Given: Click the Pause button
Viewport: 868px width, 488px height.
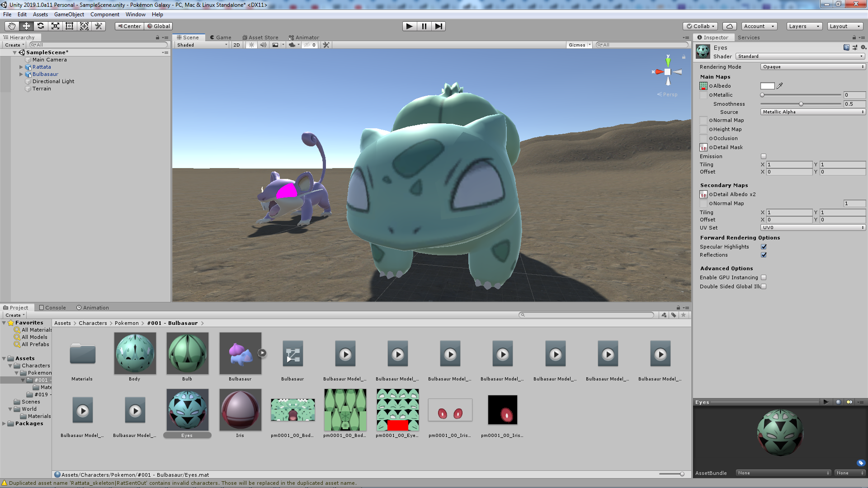Looking at the screenshot, I should pos(424,26).
